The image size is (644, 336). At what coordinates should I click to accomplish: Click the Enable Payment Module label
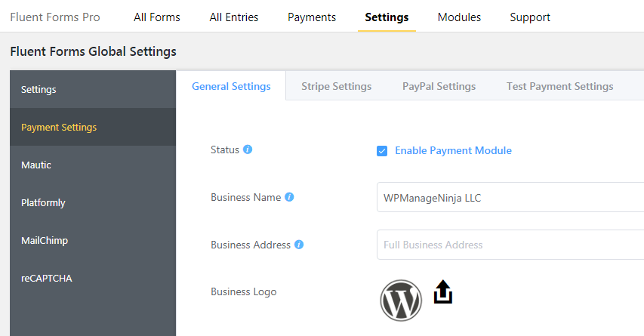(x=454, y=151)
